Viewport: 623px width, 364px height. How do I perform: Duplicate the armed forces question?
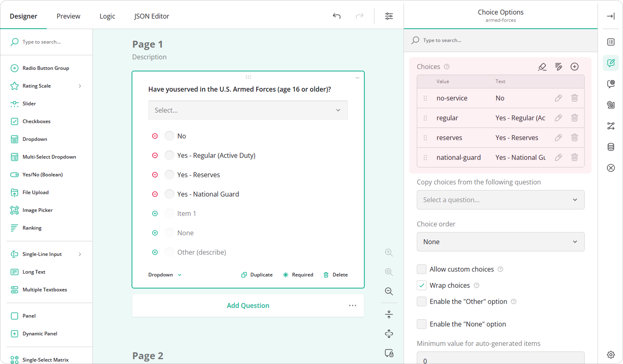(x=257, y=274)
